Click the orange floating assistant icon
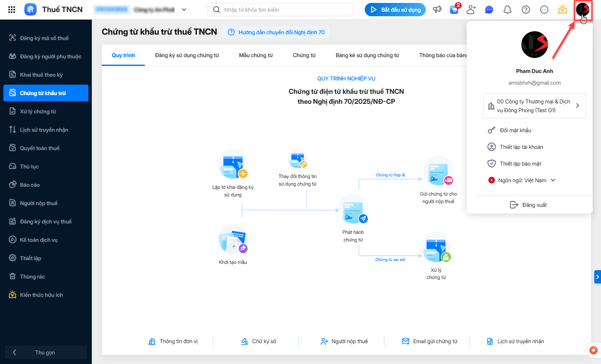Screen dimensions: 601x364 point(593,350)
